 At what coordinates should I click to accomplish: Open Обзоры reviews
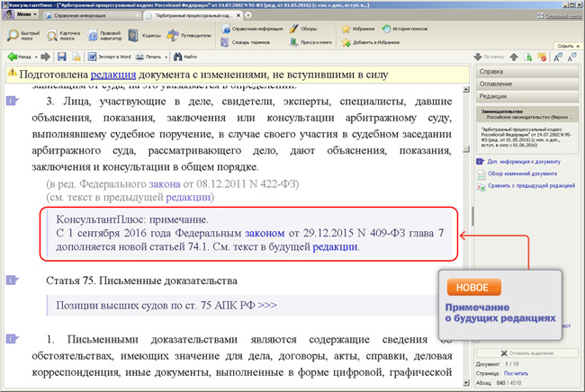[303, 29]
